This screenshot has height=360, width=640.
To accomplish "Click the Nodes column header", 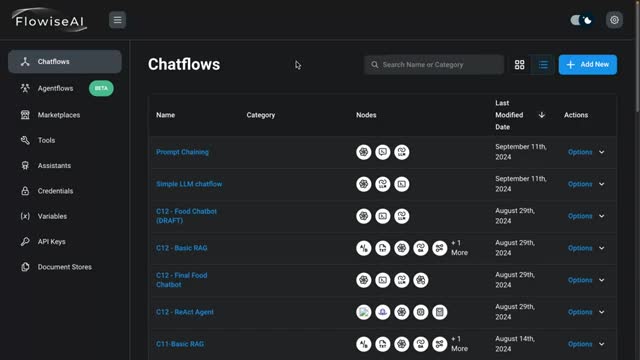I will [x=366, y=115].
